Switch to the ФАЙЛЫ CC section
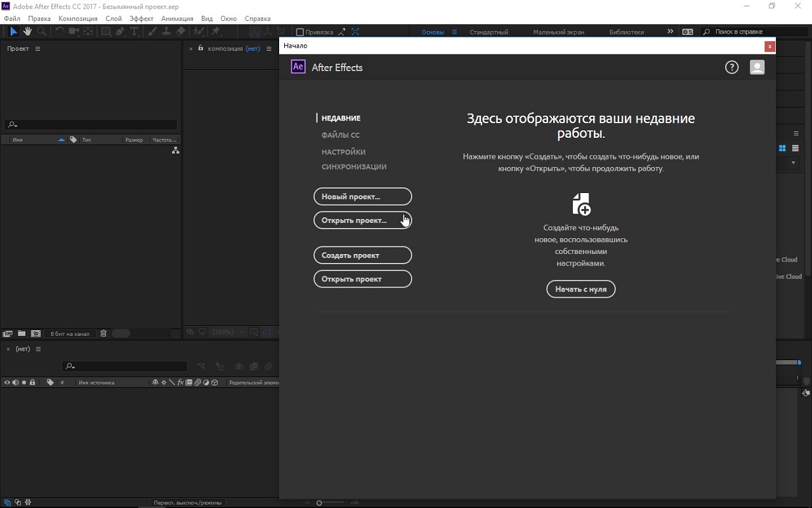 pyautogui.click(x=340, y=135)
